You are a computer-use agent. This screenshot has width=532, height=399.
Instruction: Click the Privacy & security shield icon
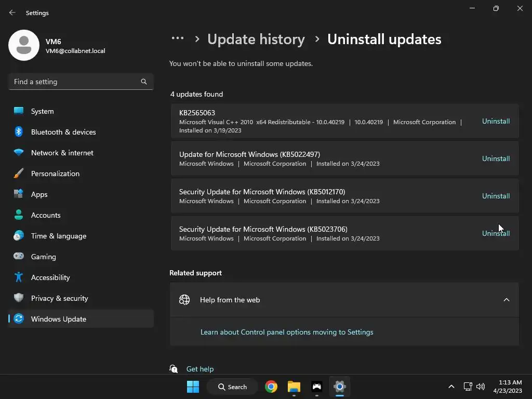click(x=19, y=298)
